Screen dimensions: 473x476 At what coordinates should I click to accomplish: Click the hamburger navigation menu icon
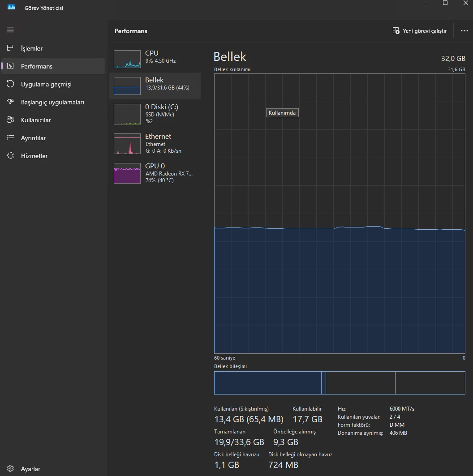click(x=10, y=30)
